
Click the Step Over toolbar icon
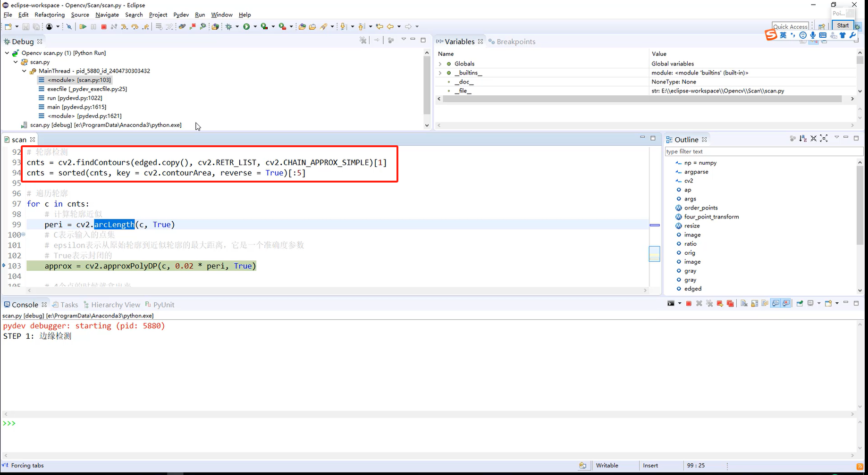coord(135,26)
